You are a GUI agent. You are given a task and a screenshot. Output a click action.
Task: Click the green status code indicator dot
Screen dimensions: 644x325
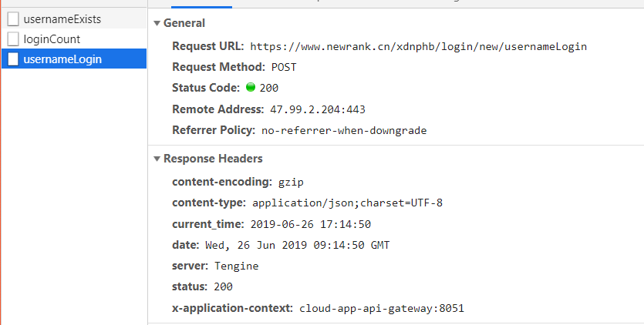coord(250,88)
